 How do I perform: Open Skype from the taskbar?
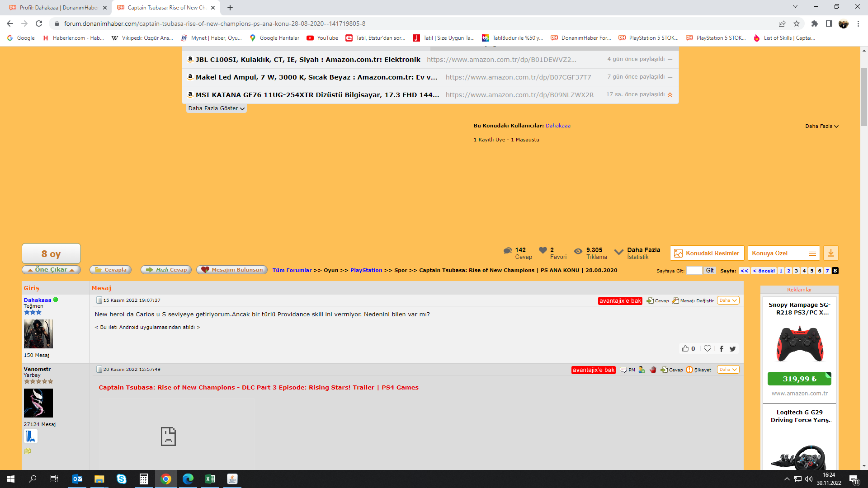(x=122, y=479)
